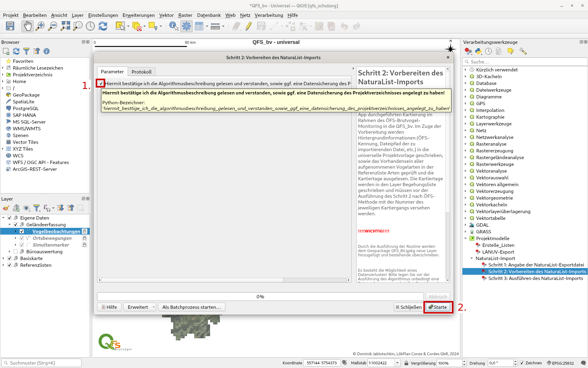Open processing options wrench icon
The height and width of the screenshot is (368, 588).
click(x=523, y=52)
